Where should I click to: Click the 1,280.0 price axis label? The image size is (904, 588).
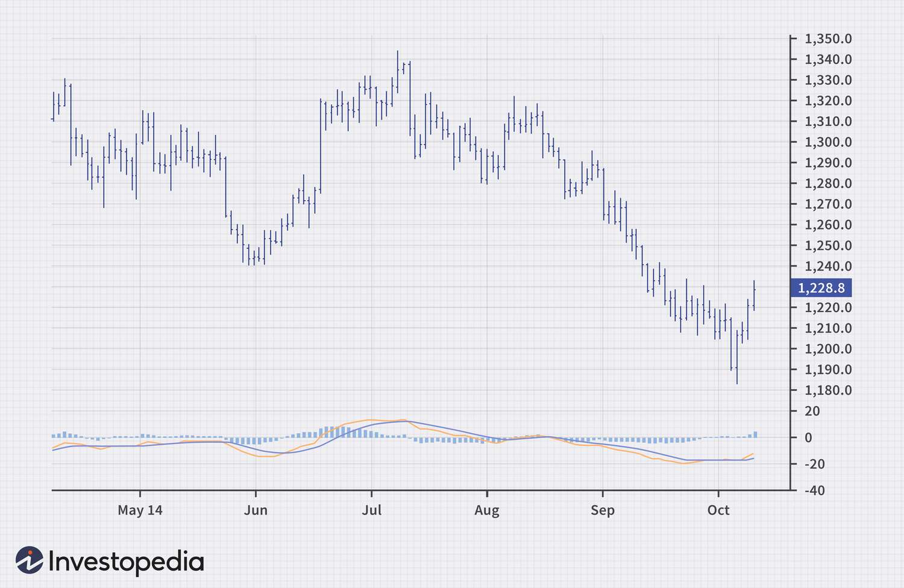point(829,184)
